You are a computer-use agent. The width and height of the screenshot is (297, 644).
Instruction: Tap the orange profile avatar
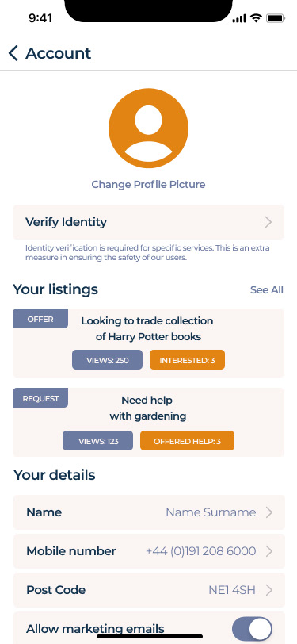click(149, 128)
